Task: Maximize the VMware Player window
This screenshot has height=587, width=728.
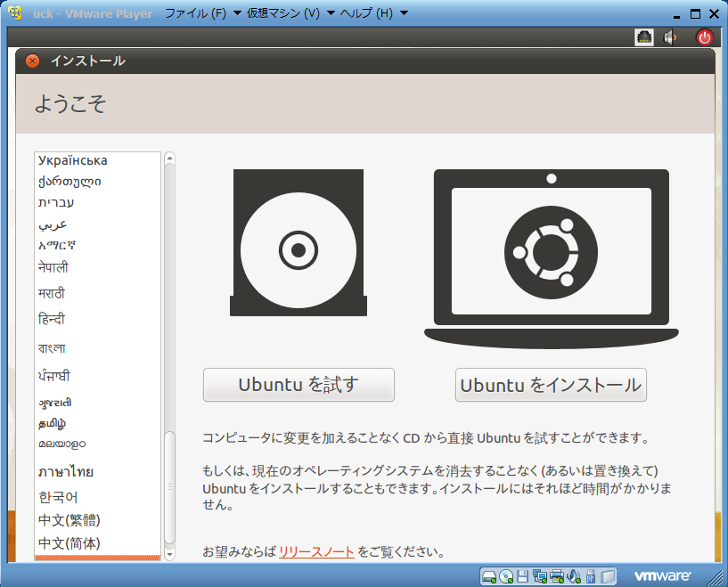Action: [x=695, y=14]
